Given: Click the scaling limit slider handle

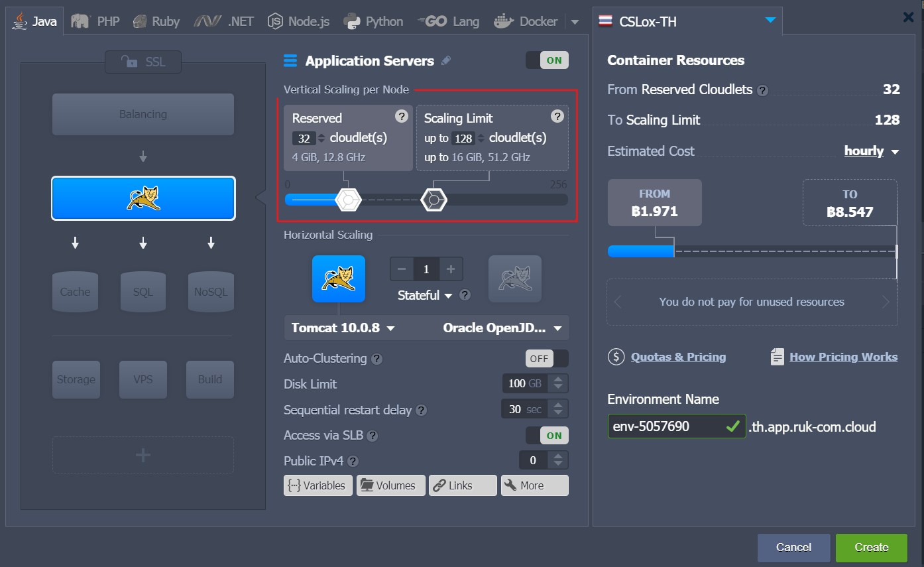Looking at the screenshot, I should click(433, 199).
